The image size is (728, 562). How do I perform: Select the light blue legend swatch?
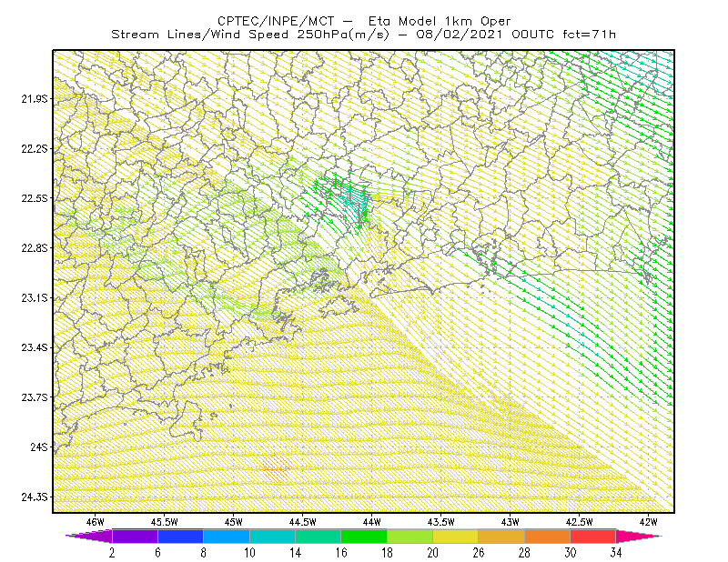[x=227, y=536]
